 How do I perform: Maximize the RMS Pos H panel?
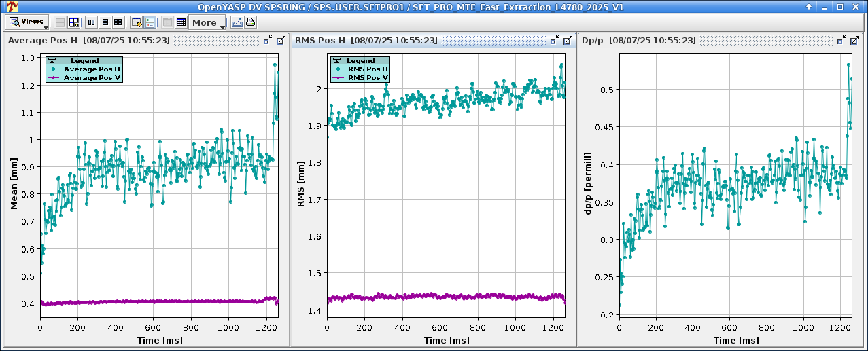pyautogui.click(x=567, y=41)
